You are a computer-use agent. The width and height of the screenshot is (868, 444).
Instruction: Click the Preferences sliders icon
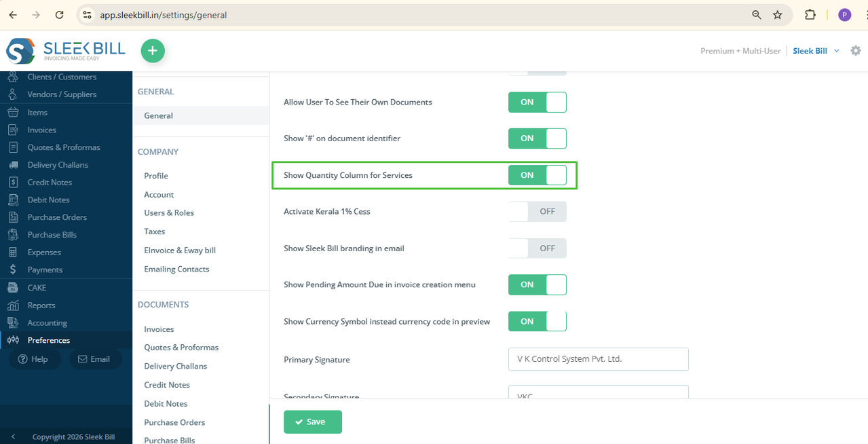13,340
